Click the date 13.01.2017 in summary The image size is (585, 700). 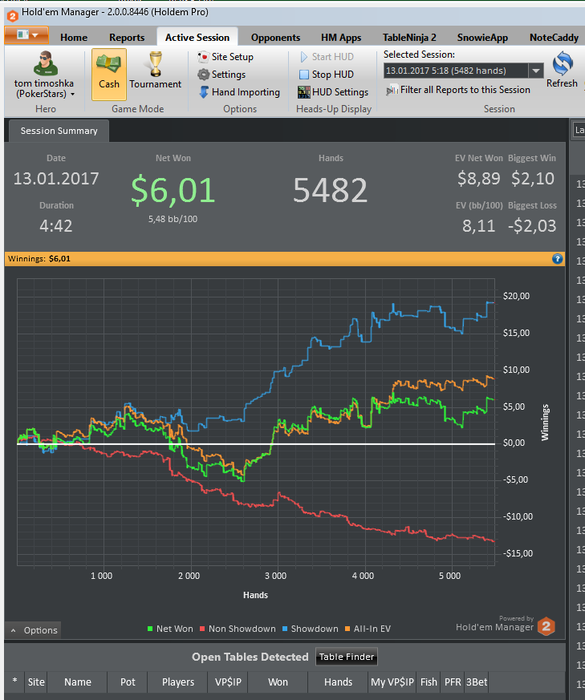[x=56, y=179]
